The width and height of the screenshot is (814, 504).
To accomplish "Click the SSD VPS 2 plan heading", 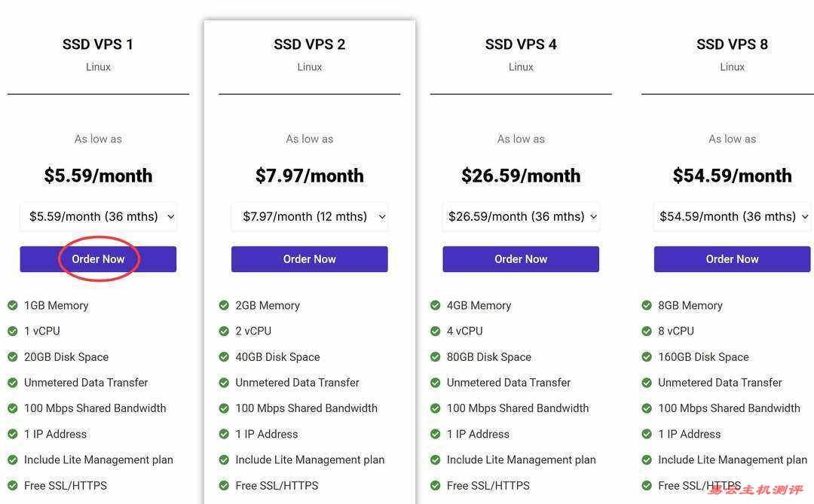I will pyautogui.click(x=310, y=44).
